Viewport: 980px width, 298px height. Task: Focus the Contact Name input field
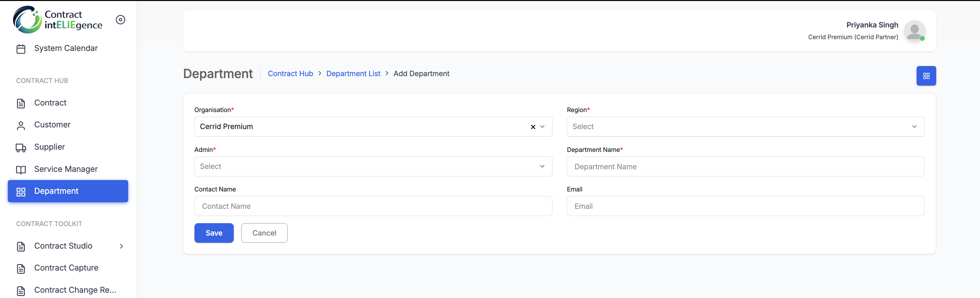(373, 206)
